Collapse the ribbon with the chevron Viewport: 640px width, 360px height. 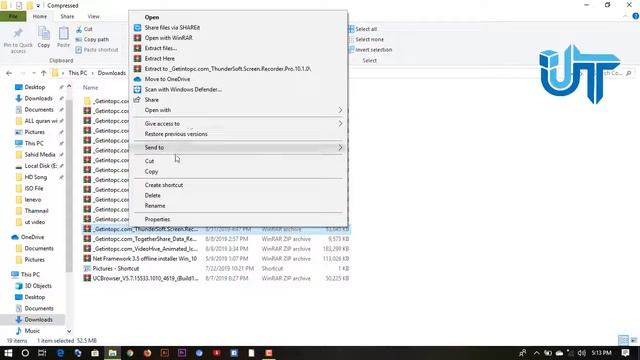pos(625,16)
